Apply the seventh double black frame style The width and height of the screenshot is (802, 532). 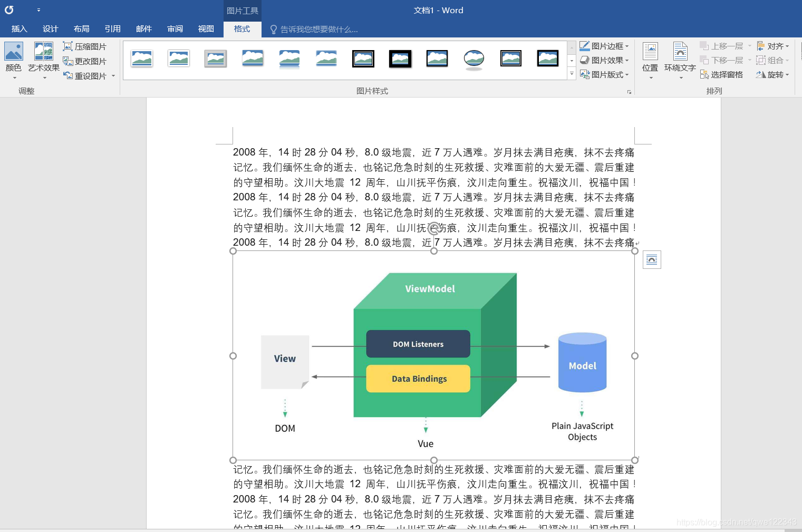point(363,59)
